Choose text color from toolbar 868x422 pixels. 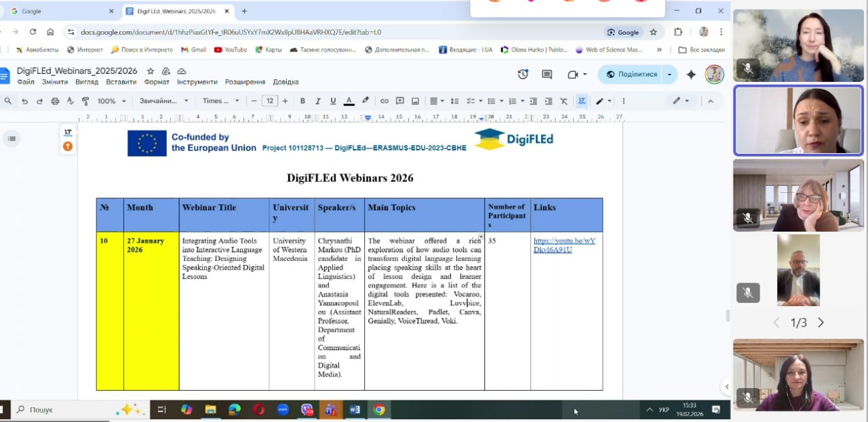[349, 101]
